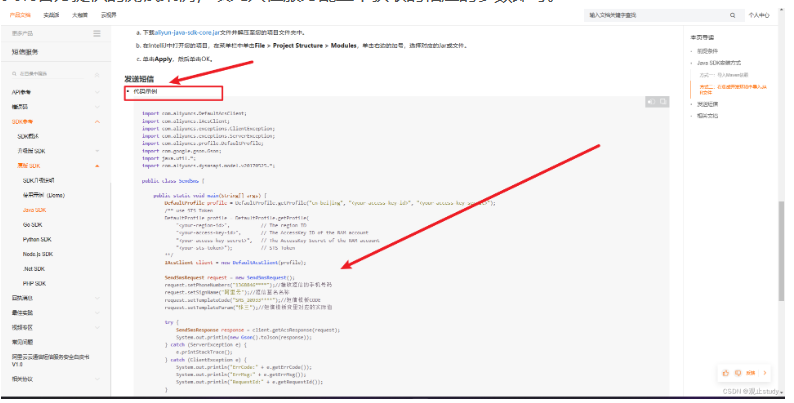Click the arrow in the feedback widget

click(765, 373)
